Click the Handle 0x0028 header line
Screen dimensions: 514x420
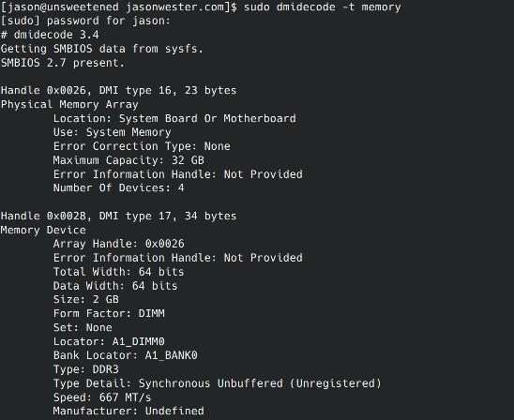coord(118,216)
